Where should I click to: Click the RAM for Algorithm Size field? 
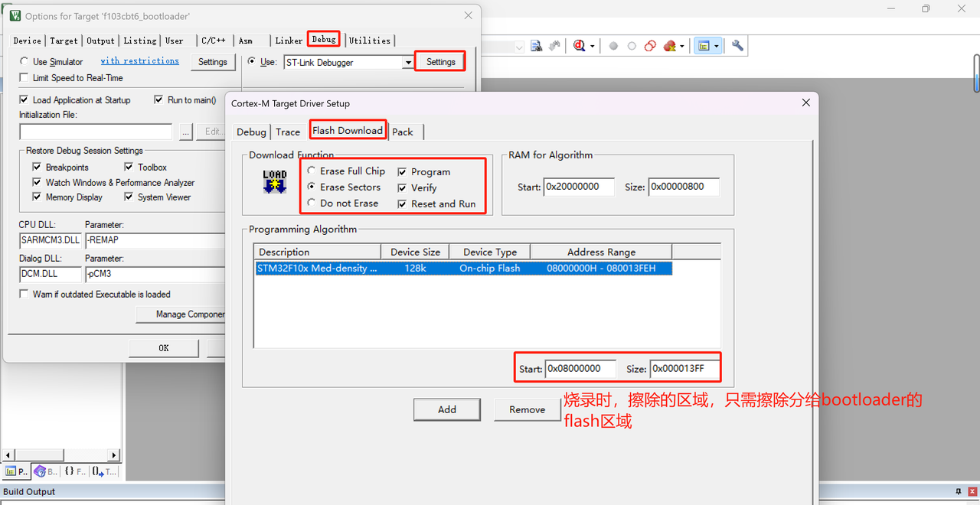pyautogui.click(x=684, y=187)
